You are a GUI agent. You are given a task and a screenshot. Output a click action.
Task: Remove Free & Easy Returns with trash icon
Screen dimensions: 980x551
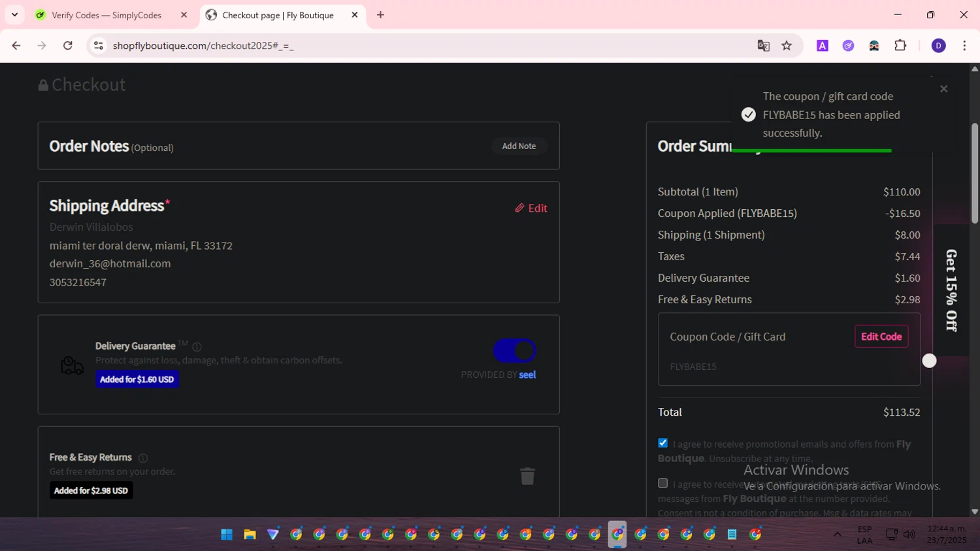click(527, 476)
